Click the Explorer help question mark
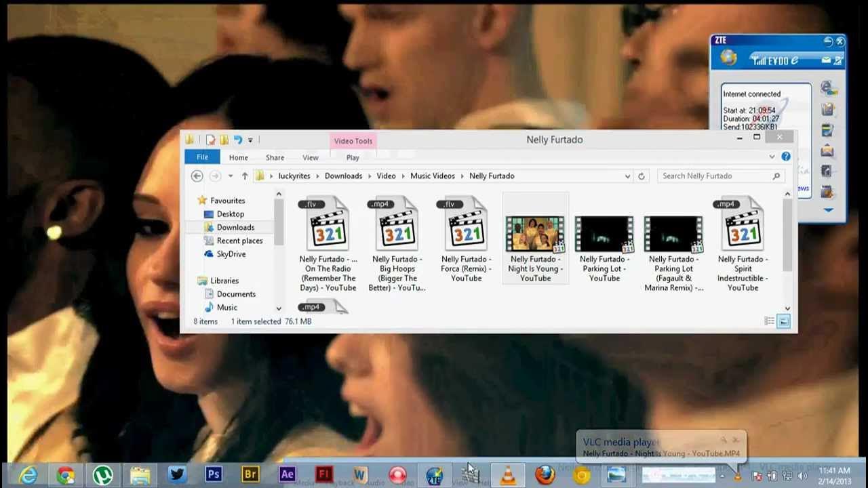 click(786, 157)
